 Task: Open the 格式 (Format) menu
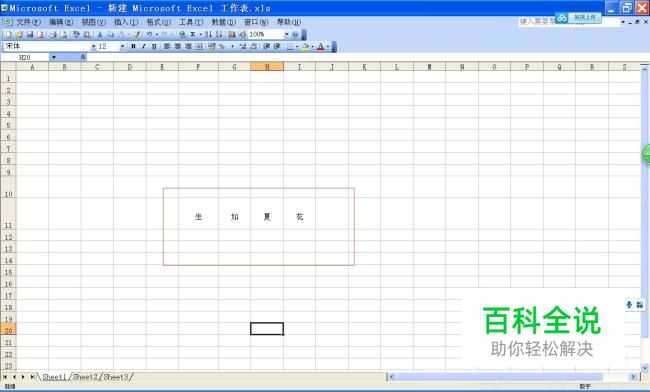[x=158, y=22]
